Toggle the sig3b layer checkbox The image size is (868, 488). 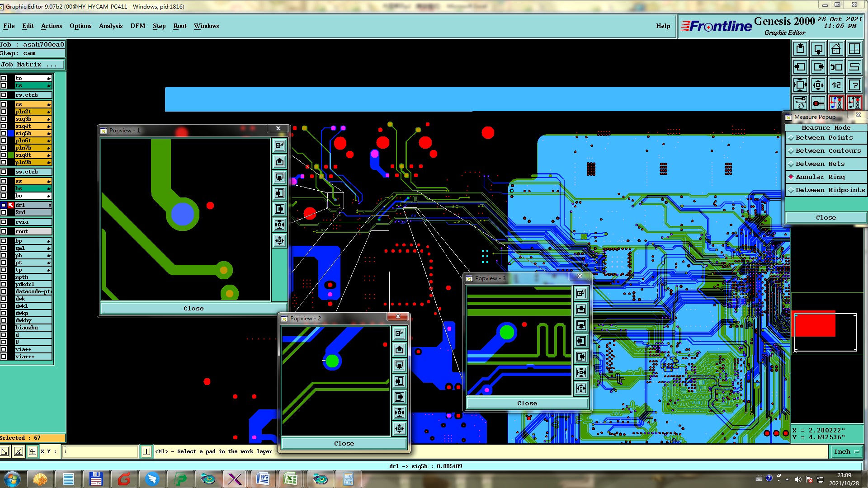4,119
